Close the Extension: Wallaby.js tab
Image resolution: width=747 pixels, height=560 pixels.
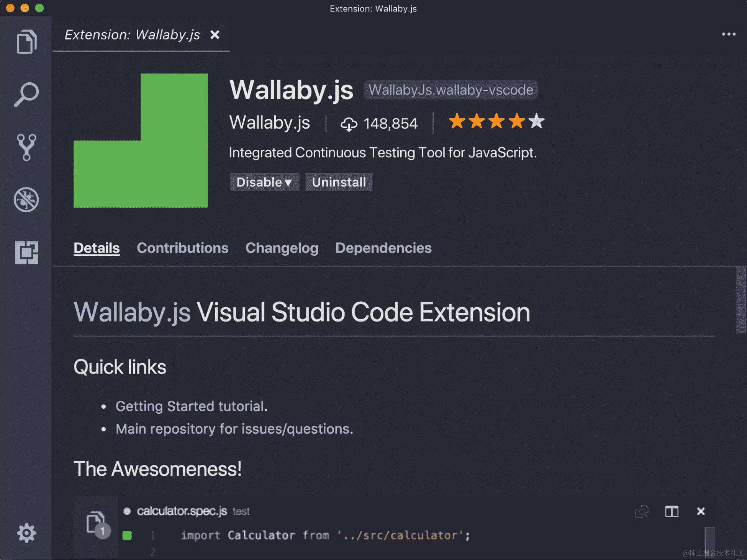[215, 35]
